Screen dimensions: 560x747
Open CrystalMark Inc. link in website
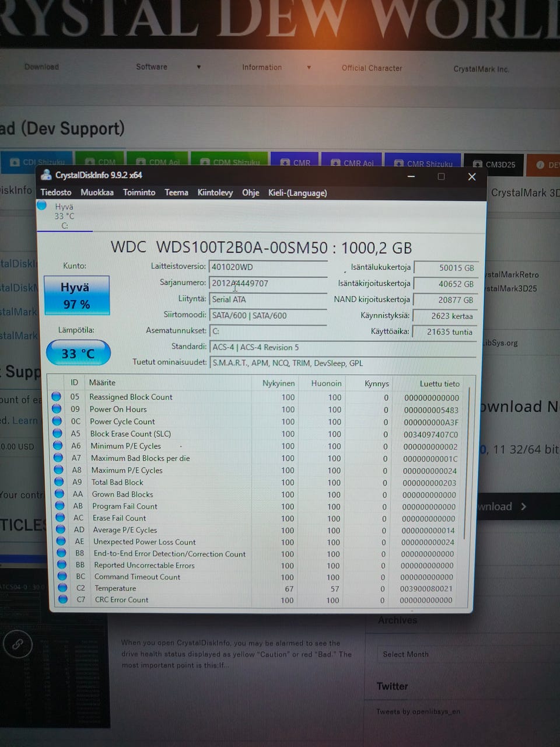(481, 69)
